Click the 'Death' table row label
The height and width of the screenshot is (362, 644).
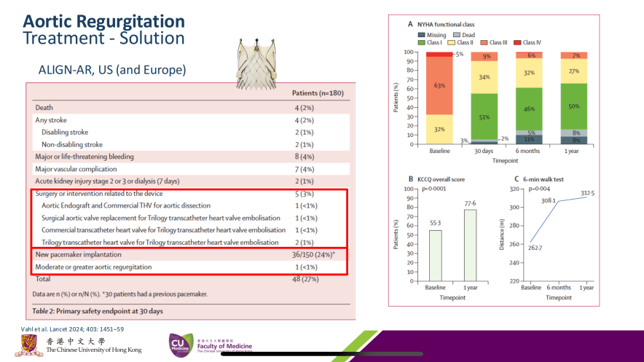tap(44, 108)
